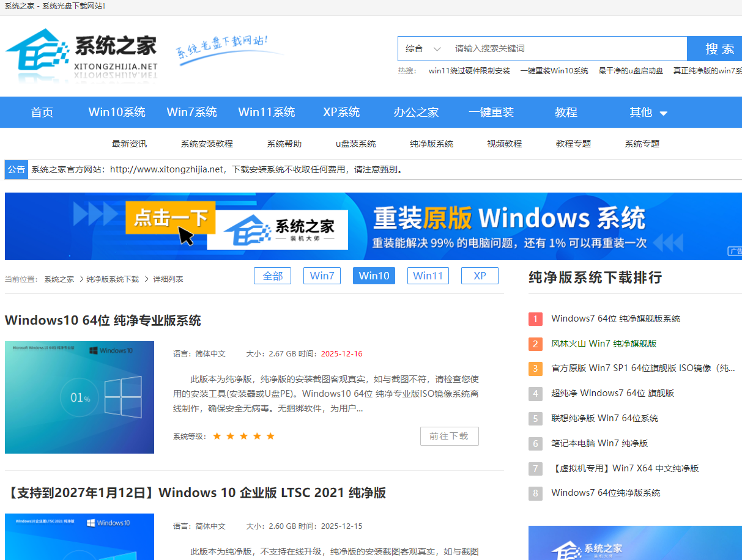Screen dimensions: 742x560
Task: Go to 纯净版系统下载 breadcrumb link
Action: [113, 279]
